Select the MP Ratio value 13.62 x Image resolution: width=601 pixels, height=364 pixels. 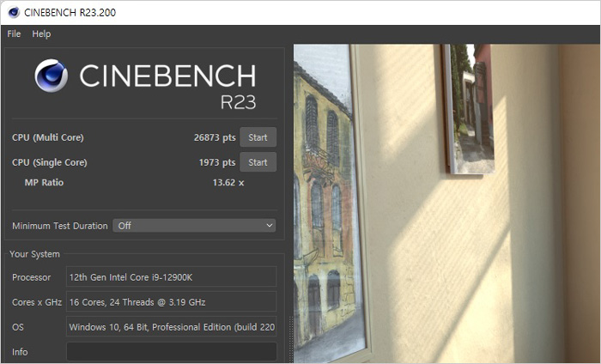click(228, 182)
